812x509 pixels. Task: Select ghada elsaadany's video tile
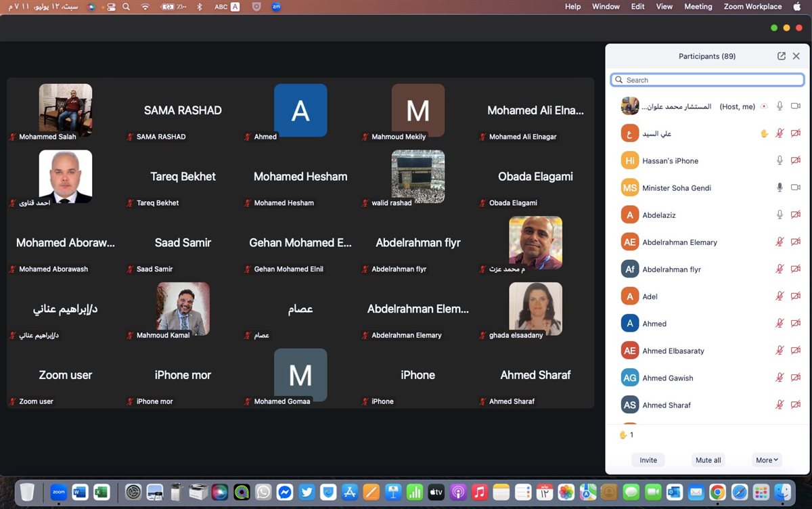[535, 310]
